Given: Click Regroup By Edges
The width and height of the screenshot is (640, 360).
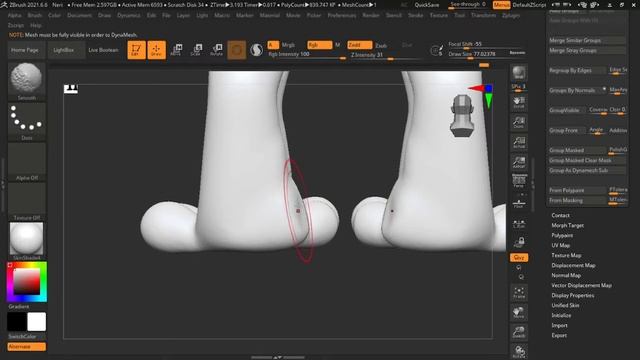Looking at the screenshot, I should pyautogui.click(x=577, y=71).
